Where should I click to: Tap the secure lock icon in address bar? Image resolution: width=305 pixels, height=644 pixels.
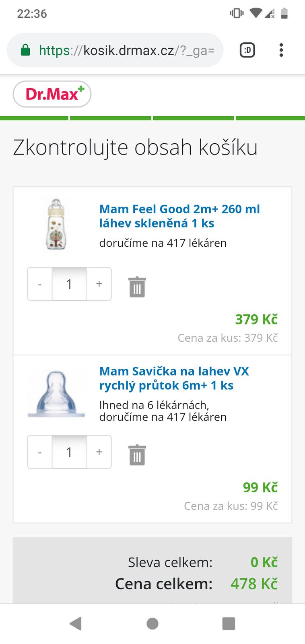tap(25, 50)
